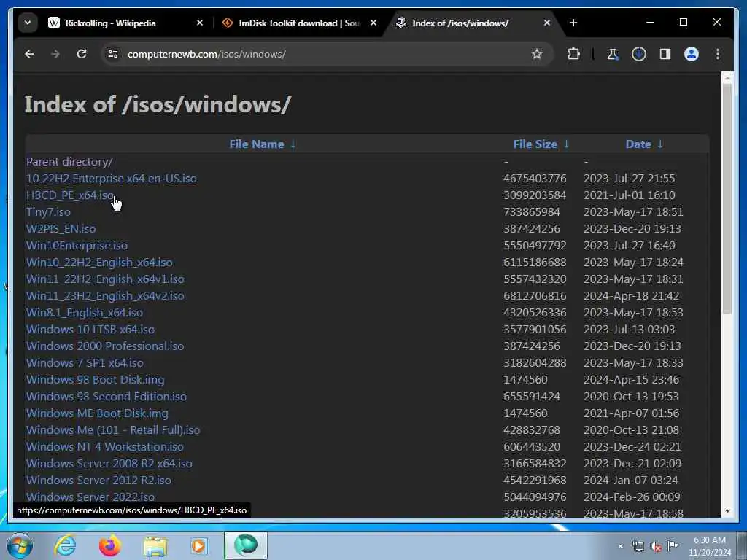The width and height of the screenshot is (747, 560).
Task: Open the profile avatar menu
Action: click(692, 54)
